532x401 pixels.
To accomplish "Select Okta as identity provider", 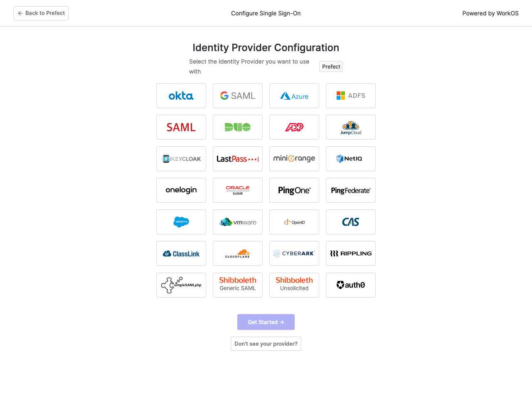I will coord(181,96).
